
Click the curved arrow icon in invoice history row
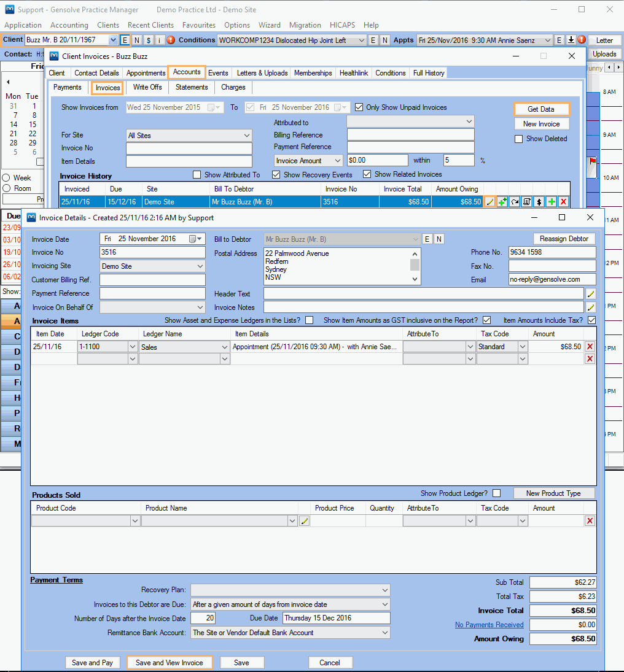(514, 202)
